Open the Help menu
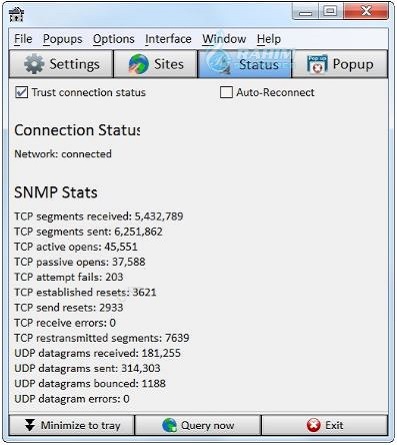 tap(269, 39)
